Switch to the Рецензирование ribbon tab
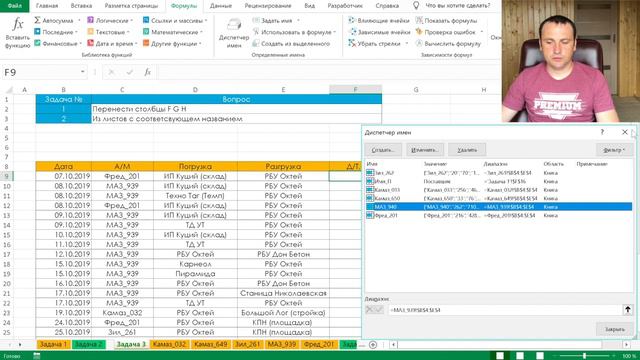This screenshot has height=360, width=640. click(268, 6)
